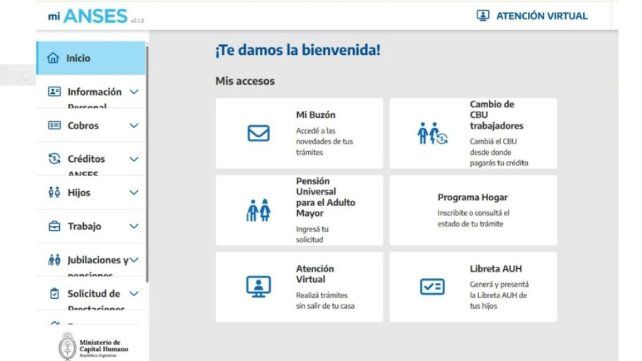Click the Jubilaciones y pensiones menu label
Image resolution: width=642 pixels, height=361 pixels.
98,266
